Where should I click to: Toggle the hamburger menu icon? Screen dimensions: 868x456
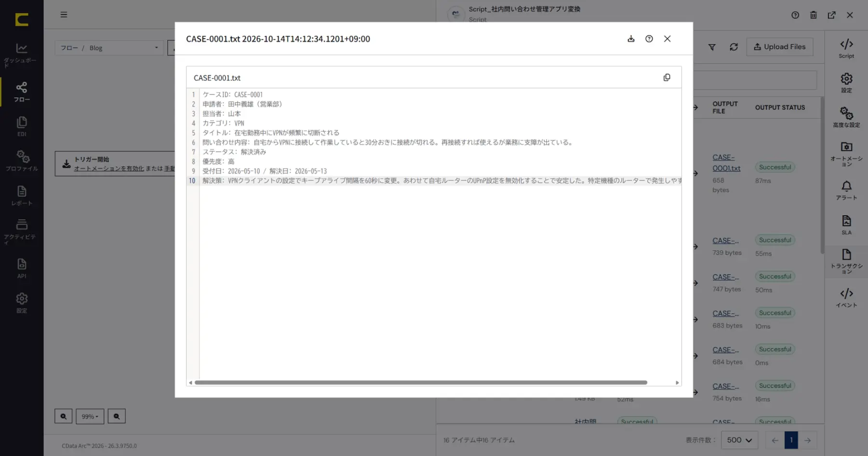(x=64, y=14)
